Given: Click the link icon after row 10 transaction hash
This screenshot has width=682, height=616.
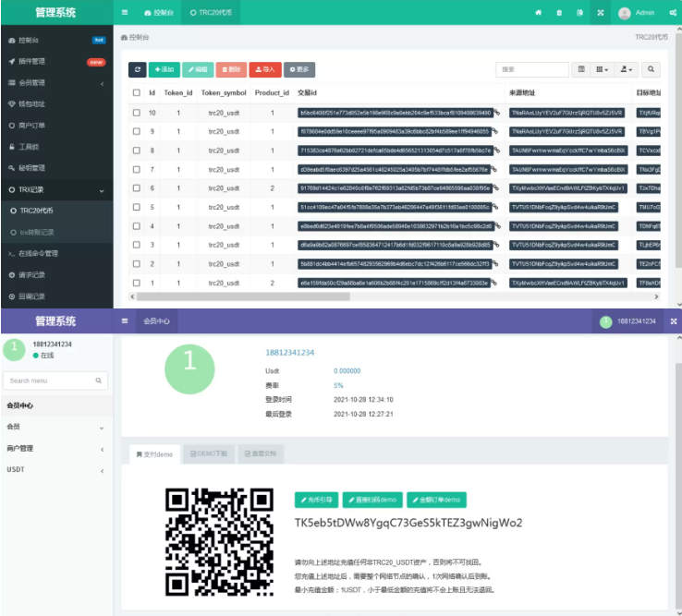Looking at the screenshot, I should click(496, 113).
